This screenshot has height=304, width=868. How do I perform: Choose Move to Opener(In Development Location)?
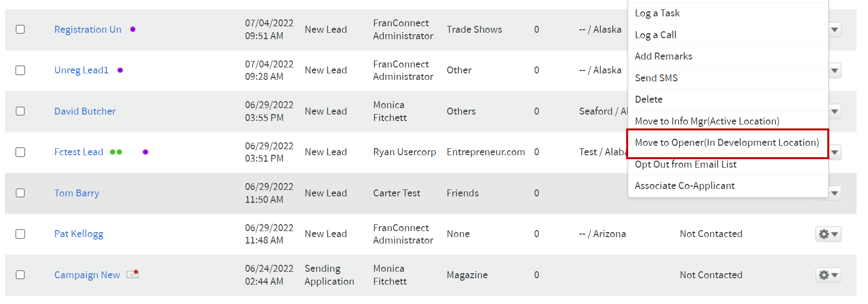pyautogui.click(x=727, y=143)
